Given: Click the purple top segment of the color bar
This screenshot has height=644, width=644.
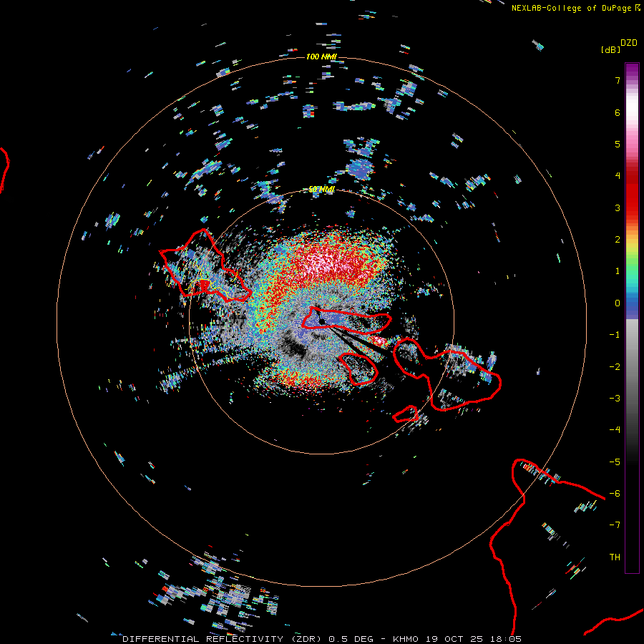Looking at the screenshot, I should 632,71.
